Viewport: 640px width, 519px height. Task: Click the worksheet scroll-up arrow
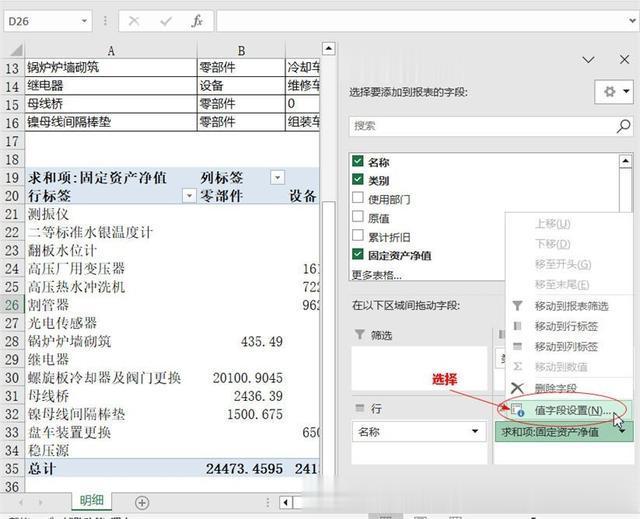point(329,49)
